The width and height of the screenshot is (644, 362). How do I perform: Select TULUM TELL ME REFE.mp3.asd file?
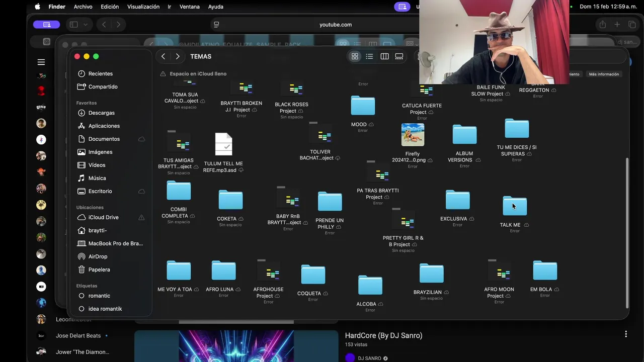point(223,144)
